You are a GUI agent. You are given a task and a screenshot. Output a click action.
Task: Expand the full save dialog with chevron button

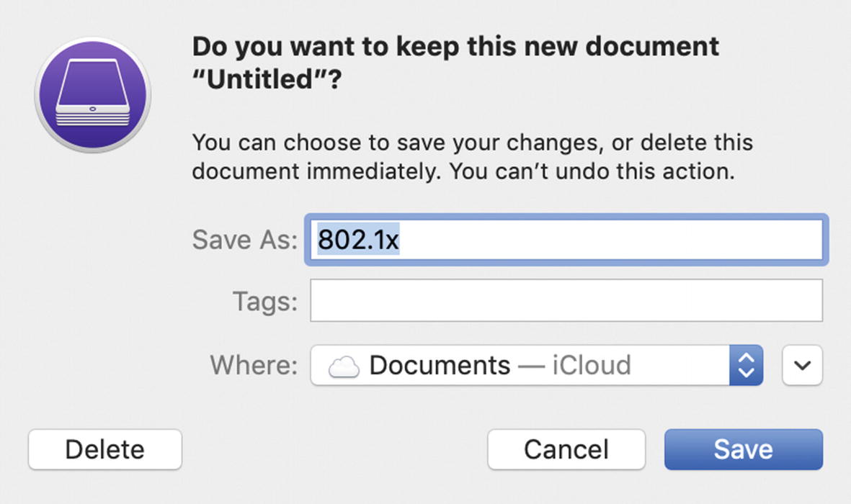(x=802, y=365)
